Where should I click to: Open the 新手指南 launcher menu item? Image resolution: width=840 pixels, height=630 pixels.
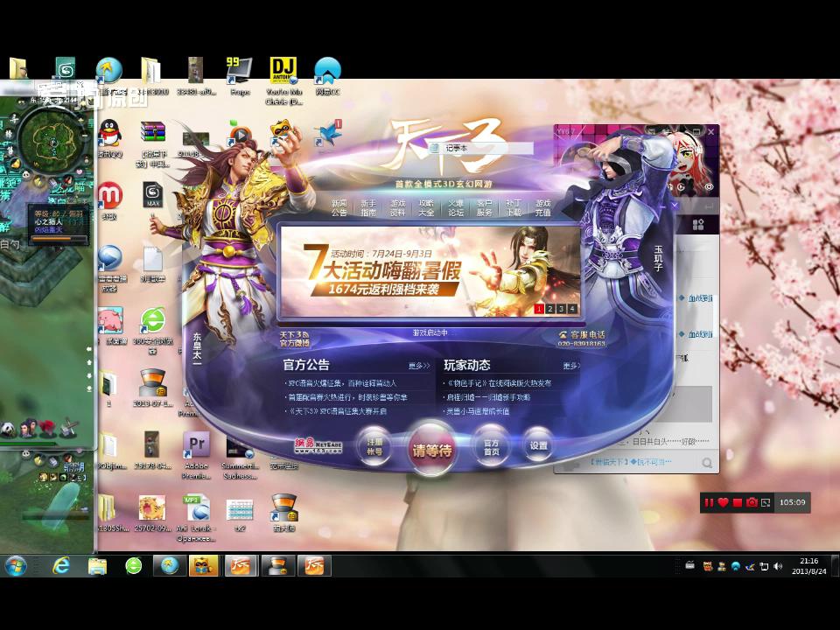pos(368,208)
